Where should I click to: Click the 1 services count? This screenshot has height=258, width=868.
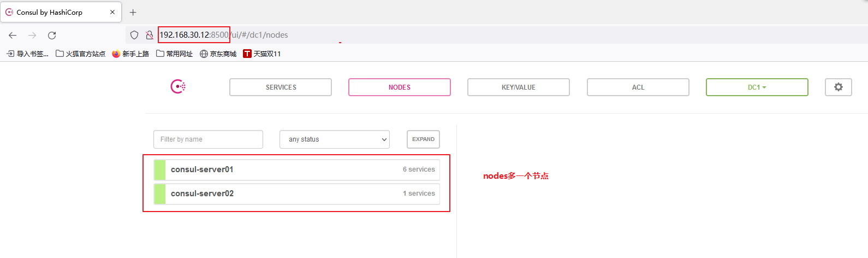tap(419, 193)
